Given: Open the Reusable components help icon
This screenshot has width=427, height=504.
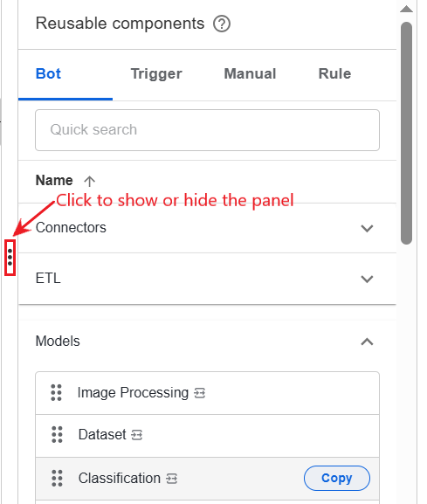Looking at the screenshot, I should pyautogui.click(x=222, y=24).
